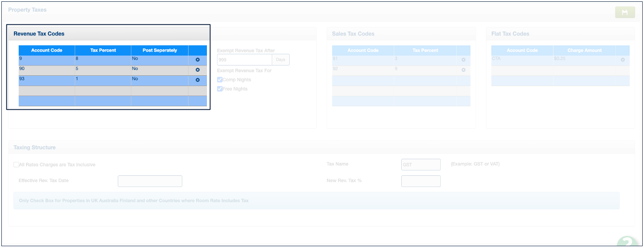Delete revenue tax code row 9
Viewport: 644px width, 248px height.
point(197,60)
